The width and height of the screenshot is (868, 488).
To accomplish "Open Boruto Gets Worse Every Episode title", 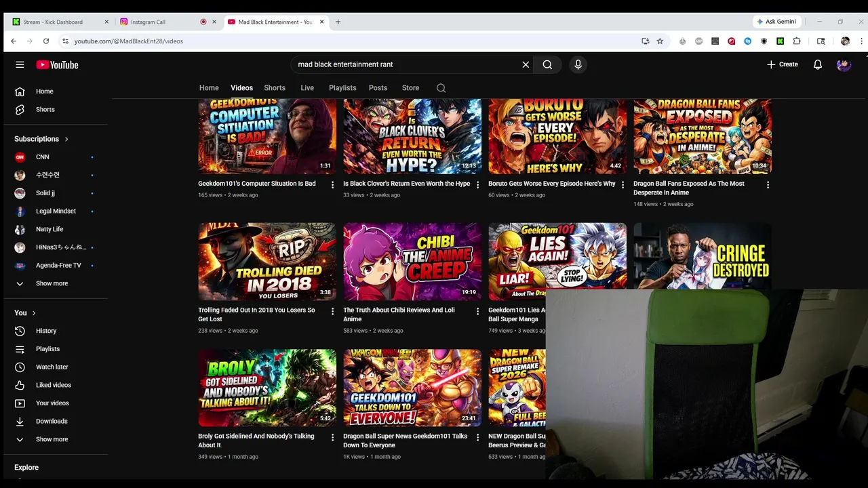I will pos(552,184).
